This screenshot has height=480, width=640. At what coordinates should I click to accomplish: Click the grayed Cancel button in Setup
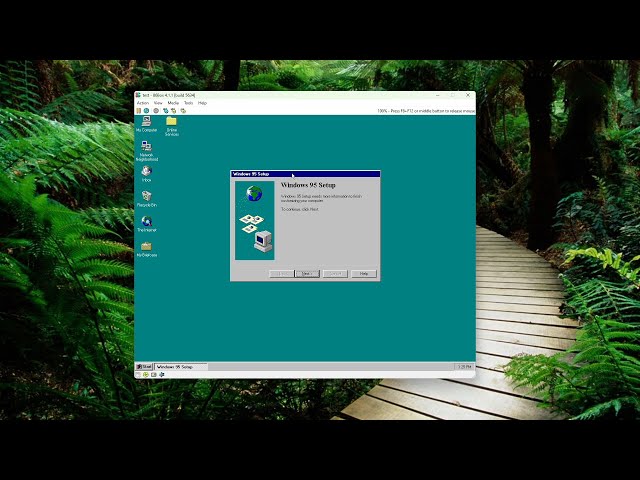pos(335,273)
